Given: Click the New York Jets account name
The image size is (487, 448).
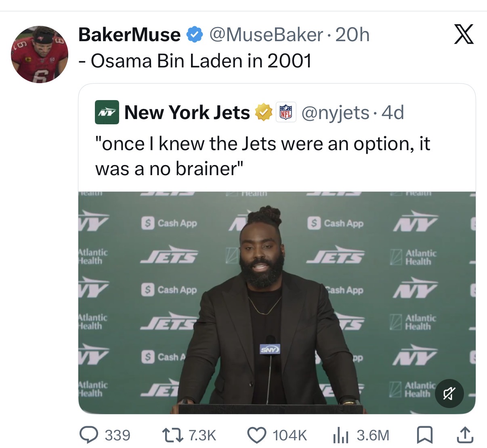Looking at the screenshot, I should [x=187, y=112].
